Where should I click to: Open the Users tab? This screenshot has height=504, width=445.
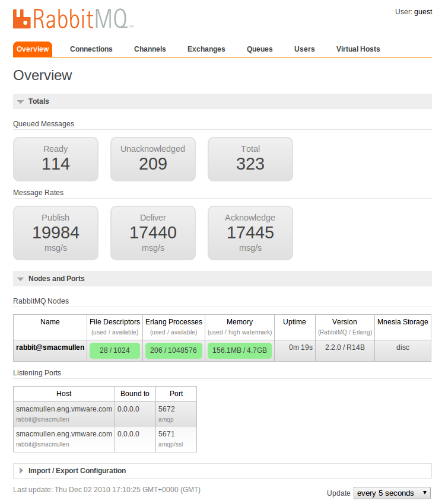pos(304,49)
